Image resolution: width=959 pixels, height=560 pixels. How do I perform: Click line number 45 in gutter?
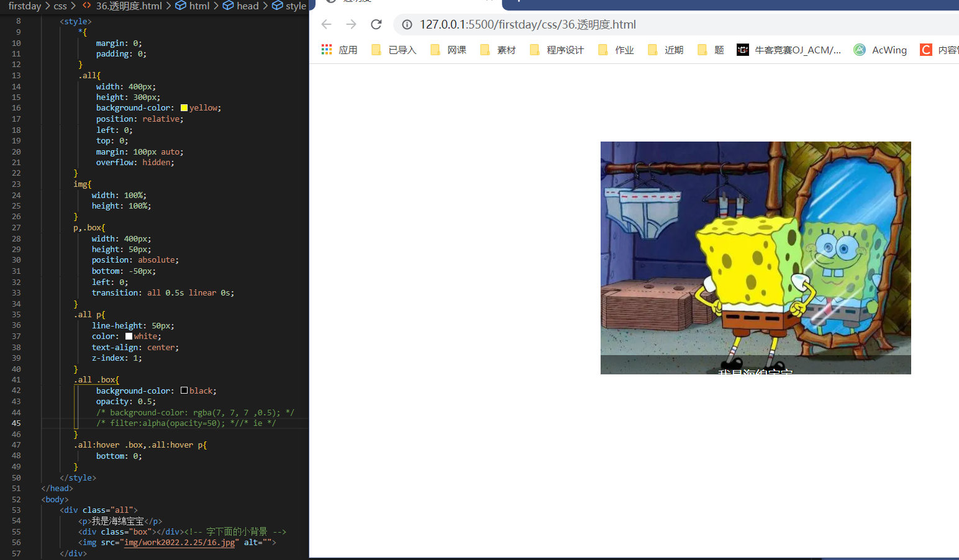click(16, 423)
